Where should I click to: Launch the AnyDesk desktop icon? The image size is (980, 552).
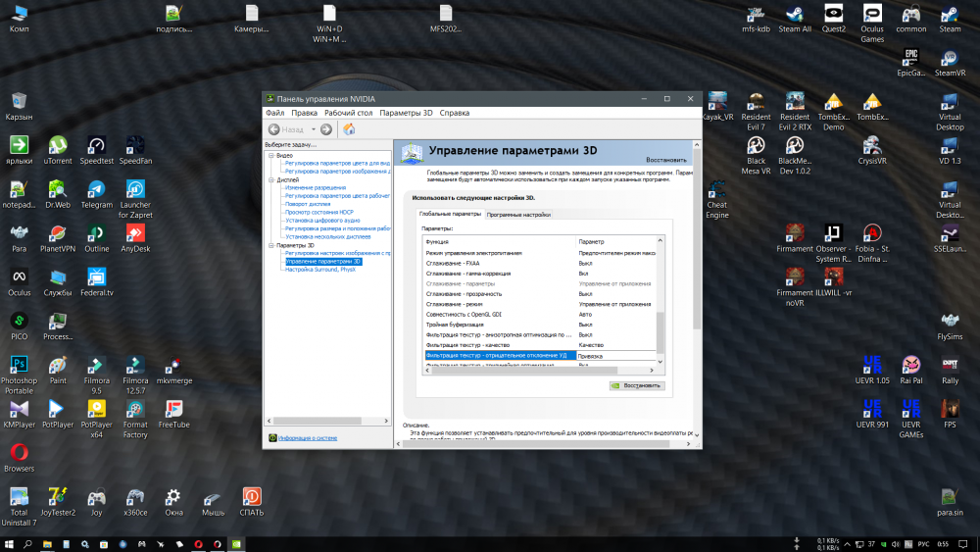pos(135,235)
